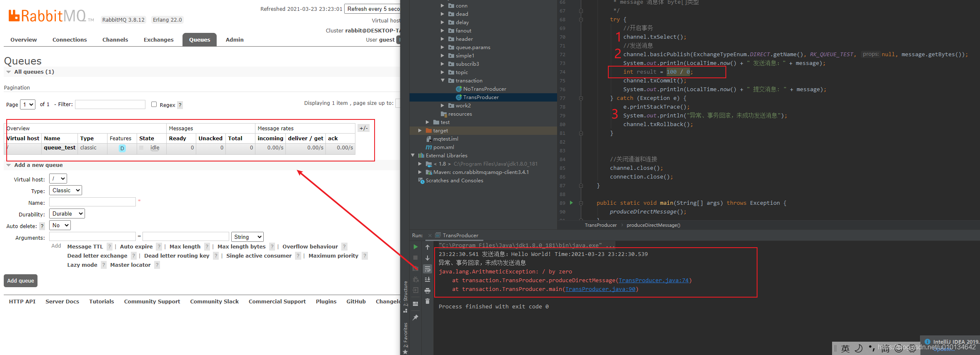The width and height of the screenshot is (980, 355).
Task: Click the orange target folder icon
Action: coord(429,131)
